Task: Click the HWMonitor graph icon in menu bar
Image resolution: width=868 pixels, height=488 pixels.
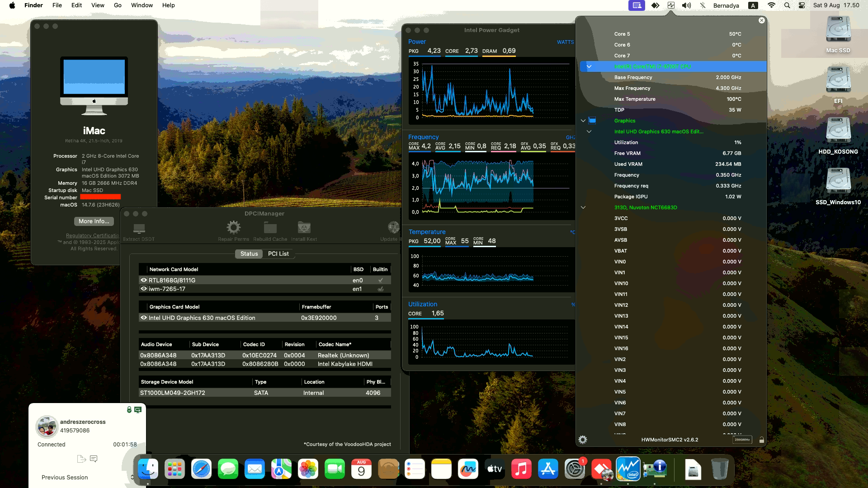Action: point(671,5)
